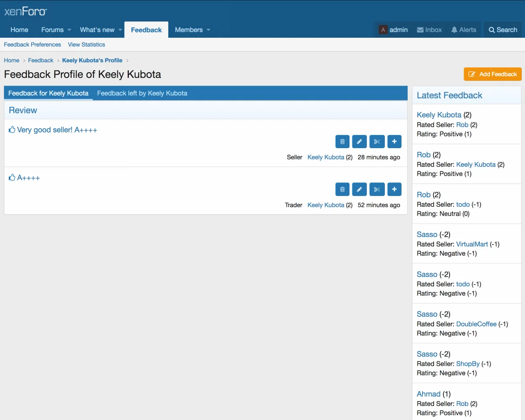Screen dimensions: 525x420
Task: Switch to Feedback left by Keely Kubota tab
Action: tap(142, 93)
